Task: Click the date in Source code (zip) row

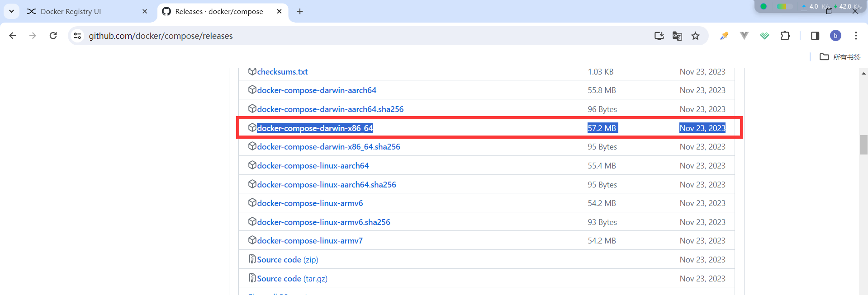Action: (x=702, y=260)
